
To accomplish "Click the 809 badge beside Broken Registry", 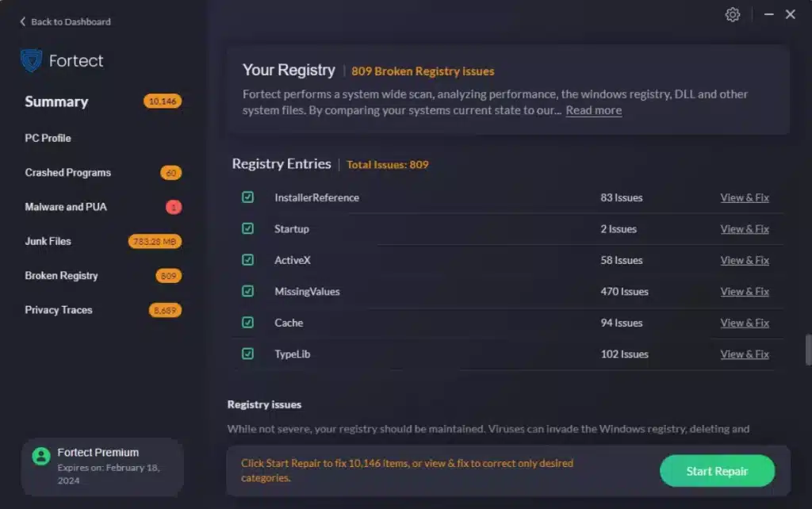I will pyautogui.click(x=168, y=276).
